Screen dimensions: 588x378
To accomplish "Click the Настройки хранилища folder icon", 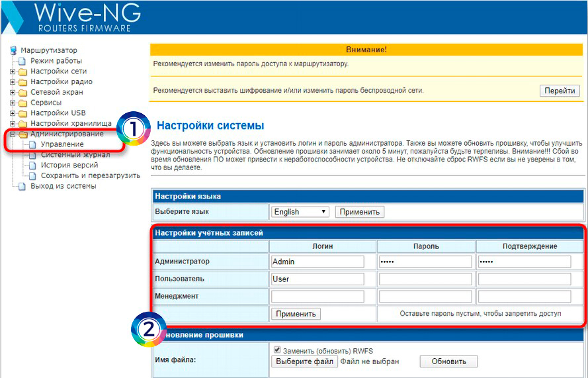I will pos(23,124).
